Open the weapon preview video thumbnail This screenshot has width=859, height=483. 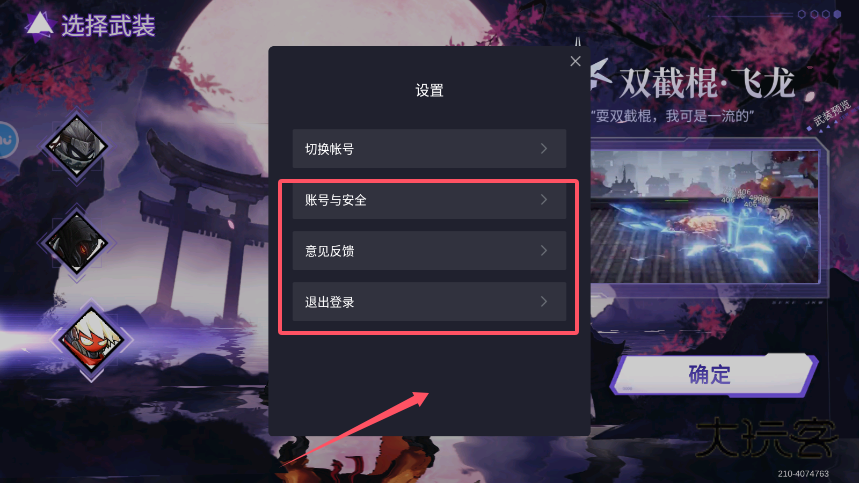click(x=705, y=216)
